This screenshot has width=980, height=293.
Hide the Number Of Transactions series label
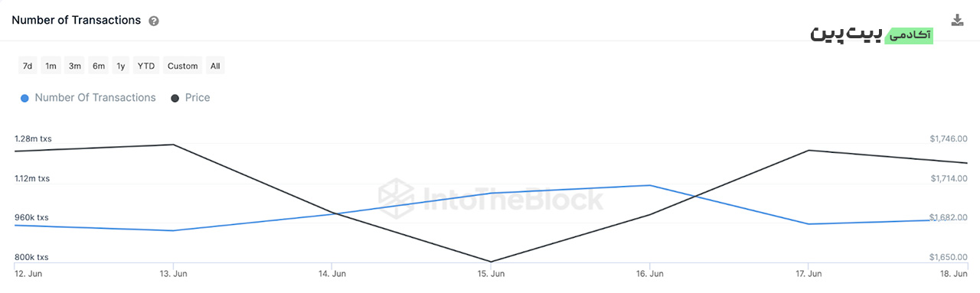point(95,98)
